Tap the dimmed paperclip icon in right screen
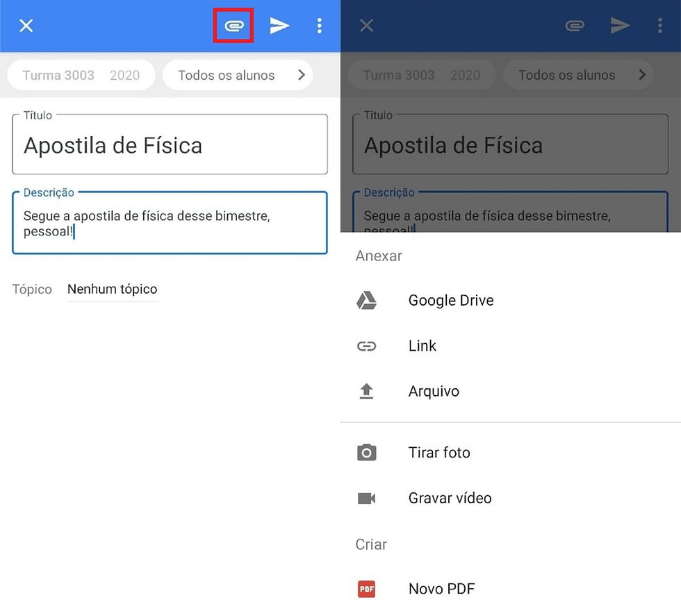The height and width of the screenshot is (616, 681). [575, 26]
